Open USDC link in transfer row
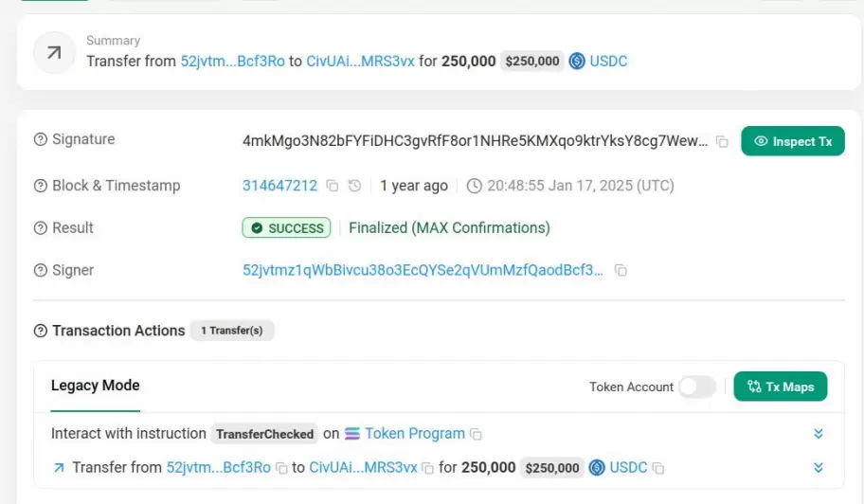The width and height of the screenshot is (864, 504). pos(628,468)
